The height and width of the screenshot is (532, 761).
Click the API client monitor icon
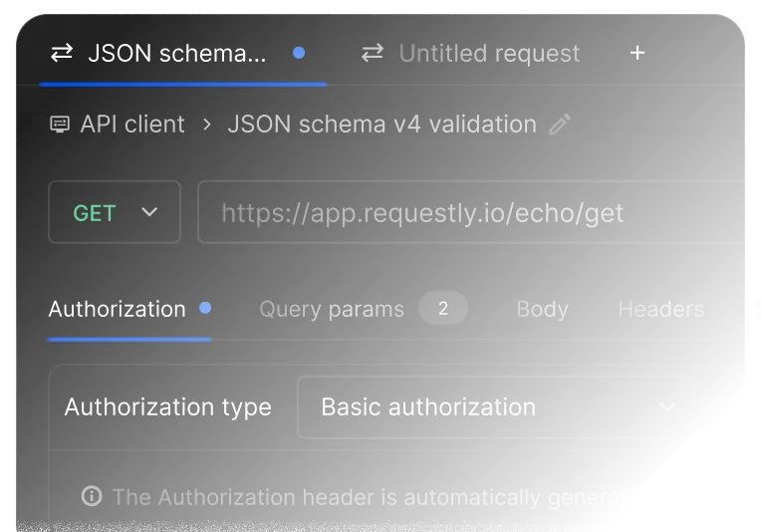coord(60,125)
